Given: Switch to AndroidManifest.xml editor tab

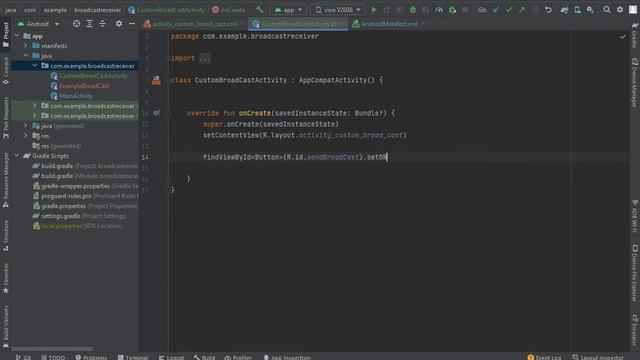Looking at the screenshot, I should (389, 24).
